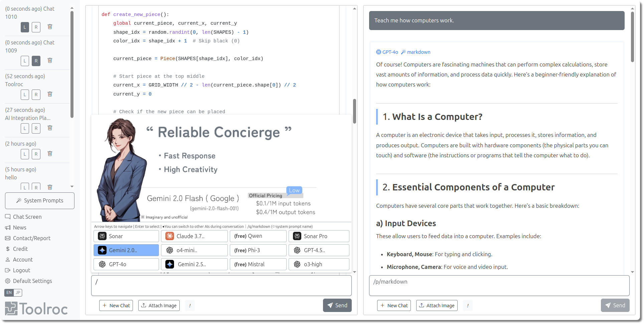Image resolution: width=644 pixels, height=324 pixels.
Task: Switch language to EN
Action: (9, 293)
